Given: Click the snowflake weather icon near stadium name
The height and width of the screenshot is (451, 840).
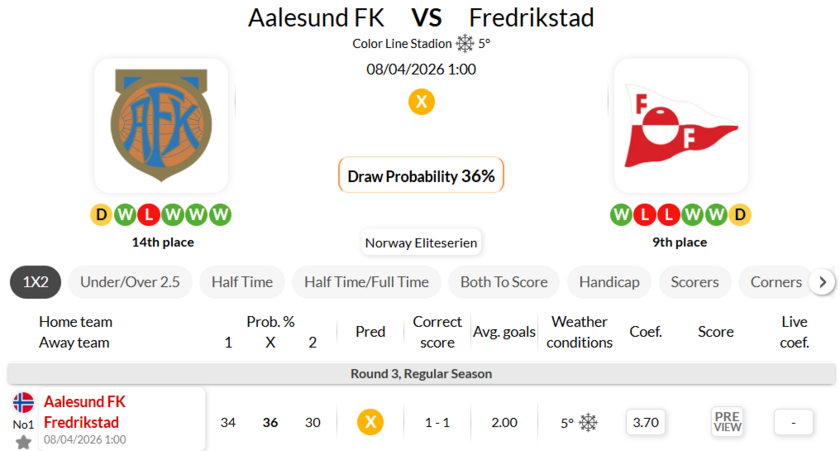Looking at the screenshot, I should tap(465, 43).
